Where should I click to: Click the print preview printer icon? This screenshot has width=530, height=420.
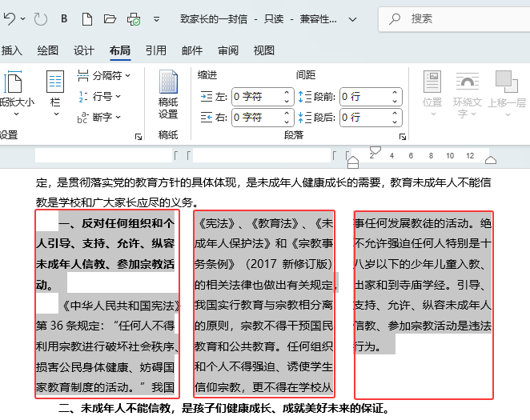(134, 19)
